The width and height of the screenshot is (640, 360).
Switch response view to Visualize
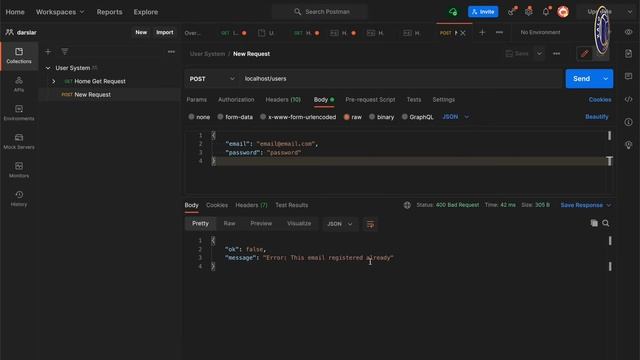pyautogui.click(x=299, y=224)
